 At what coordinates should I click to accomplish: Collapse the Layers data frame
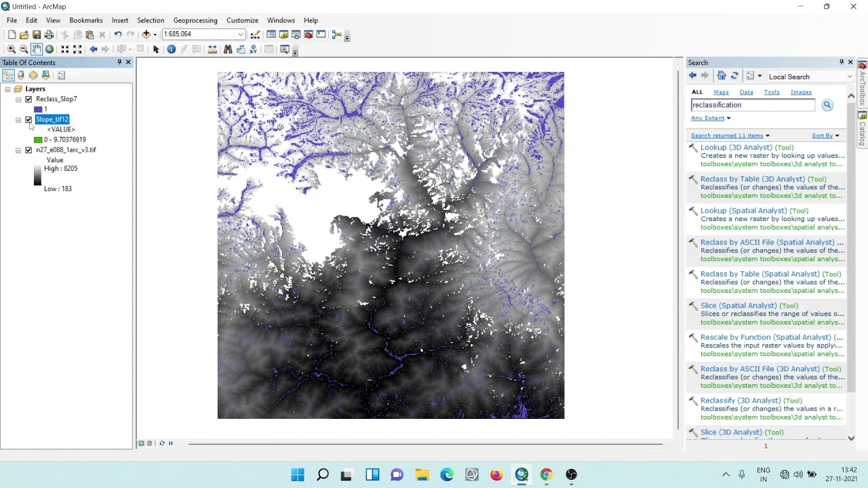(7, 89)
